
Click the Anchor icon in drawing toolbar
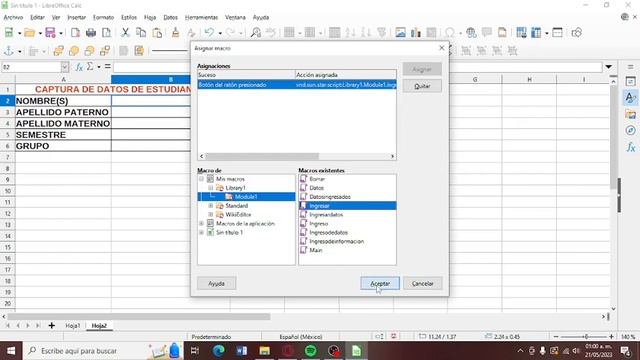tap(9, 51)
